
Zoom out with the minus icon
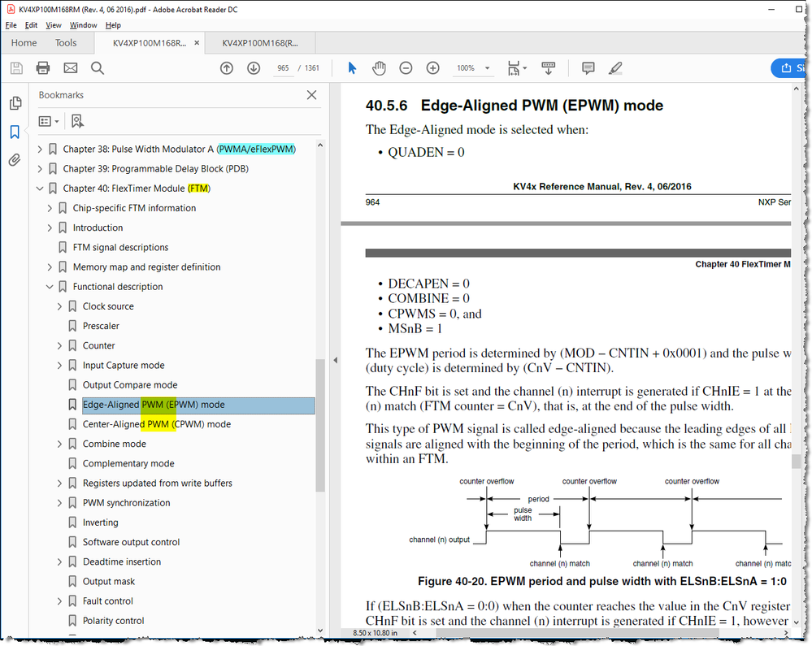pos(406,67)
